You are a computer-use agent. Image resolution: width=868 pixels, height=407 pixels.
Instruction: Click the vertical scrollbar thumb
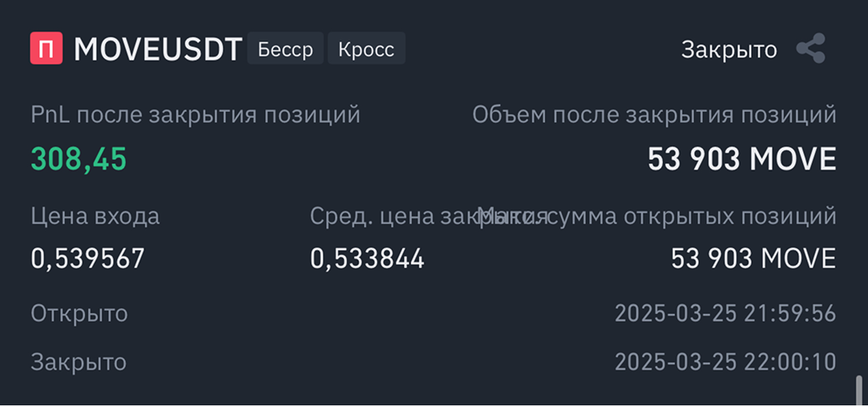pos(857,388)
